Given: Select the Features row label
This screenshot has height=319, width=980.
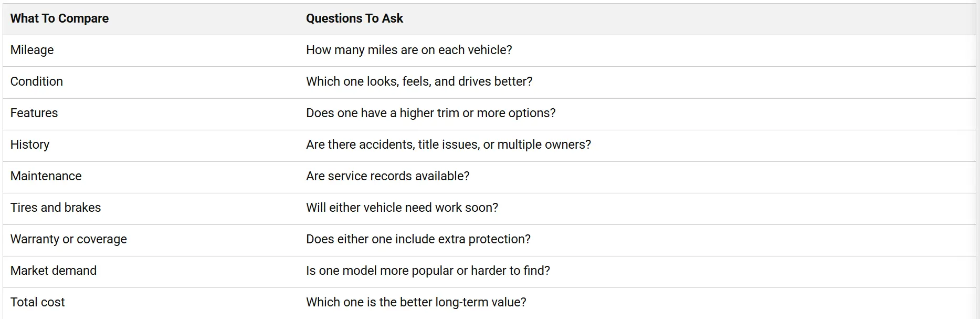Looking at the screenshot, I should (34, 113).
